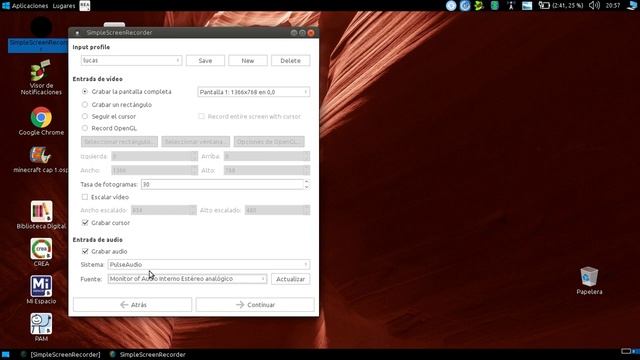Open the Papelera trash icon
Viewport: 640px width, 360px height.
(x=589, y=280)
